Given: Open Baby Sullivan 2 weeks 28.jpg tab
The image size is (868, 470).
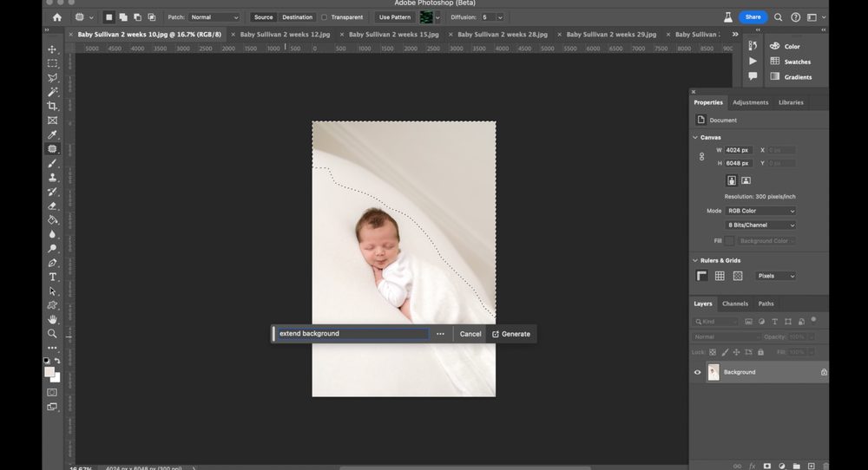Looking at the screenshot, I should click(503, 35).
